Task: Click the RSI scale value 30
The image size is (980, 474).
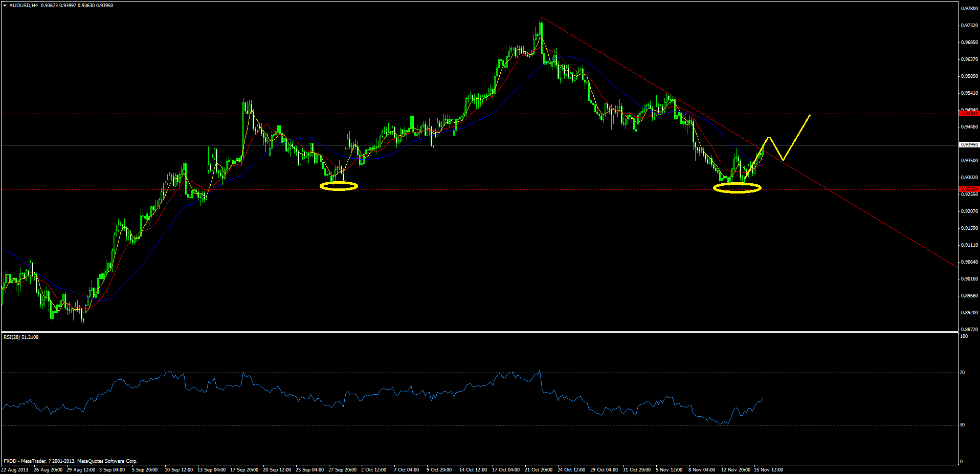Action: pos(963,425)
